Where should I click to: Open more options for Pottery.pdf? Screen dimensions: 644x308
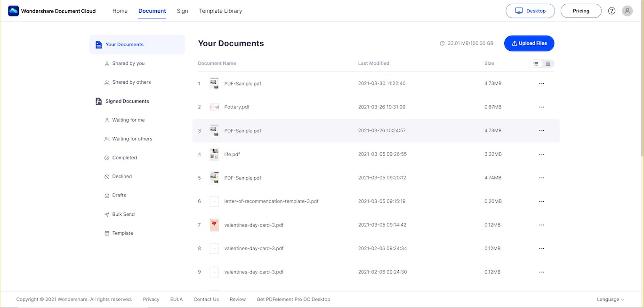pos(541,107)
